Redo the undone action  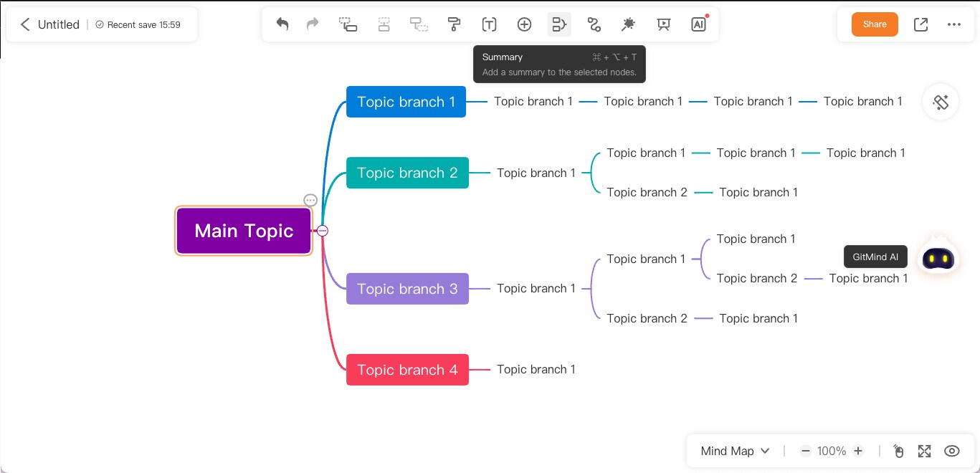tap(313, 24)
